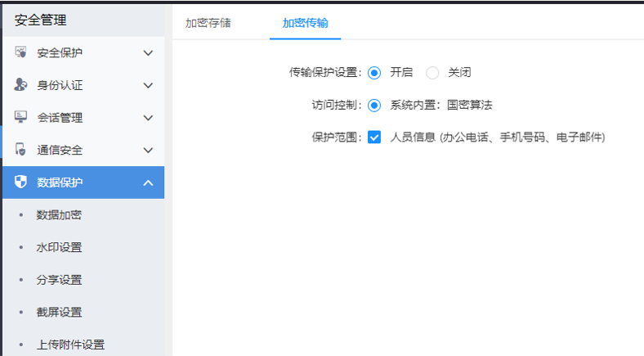Click the 会话管理 monitor icon

[x=21, y=118]
